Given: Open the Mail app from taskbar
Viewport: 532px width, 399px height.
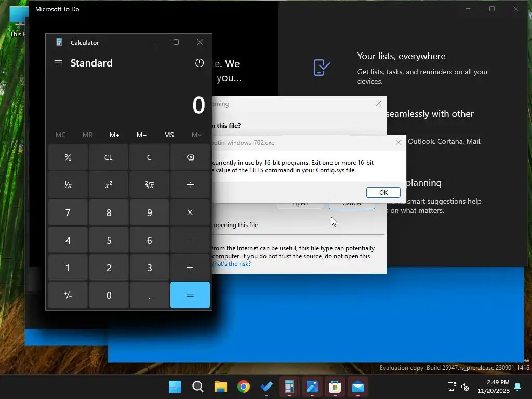Looking at the screenshot, I should [358, 387].
